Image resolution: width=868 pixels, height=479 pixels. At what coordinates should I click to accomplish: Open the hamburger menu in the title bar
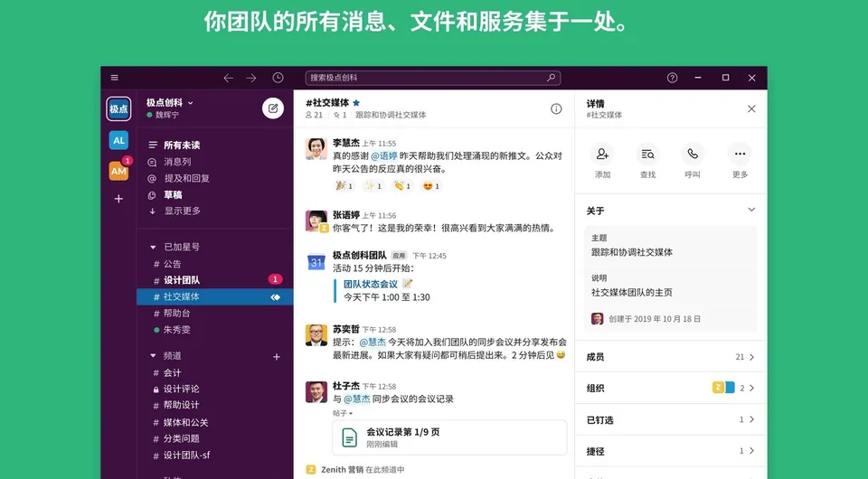(x=115, y=78)
